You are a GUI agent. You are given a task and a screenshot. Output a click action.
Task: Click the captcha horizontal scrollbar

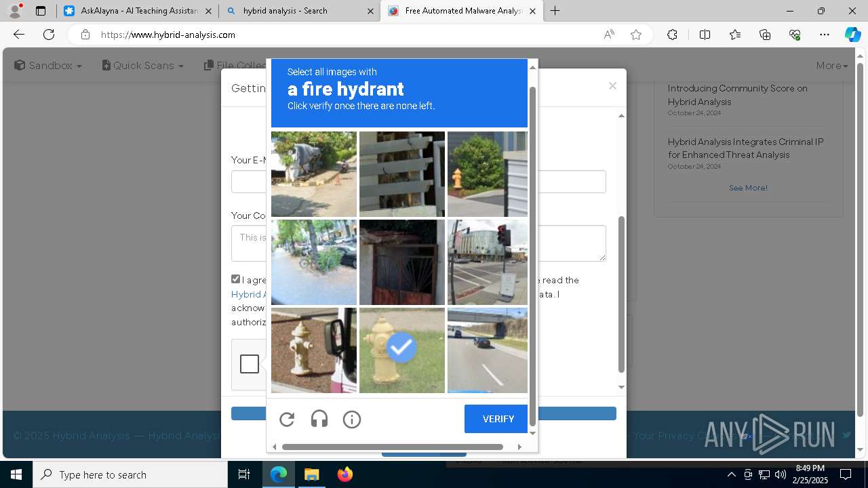point(393,447)
